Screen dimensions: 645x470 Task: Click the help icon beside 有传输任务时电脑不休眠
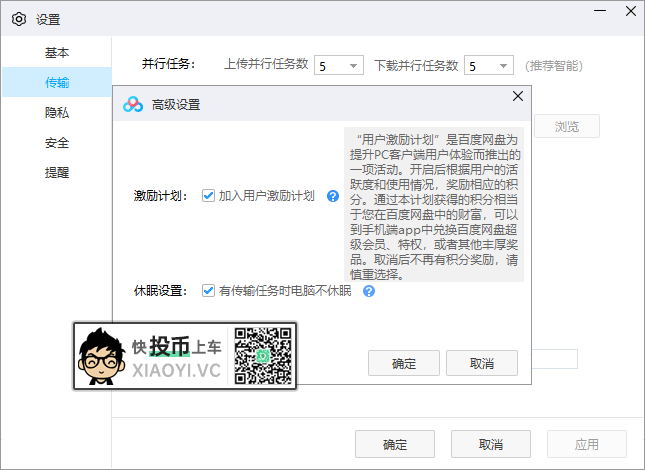[369, 291]
